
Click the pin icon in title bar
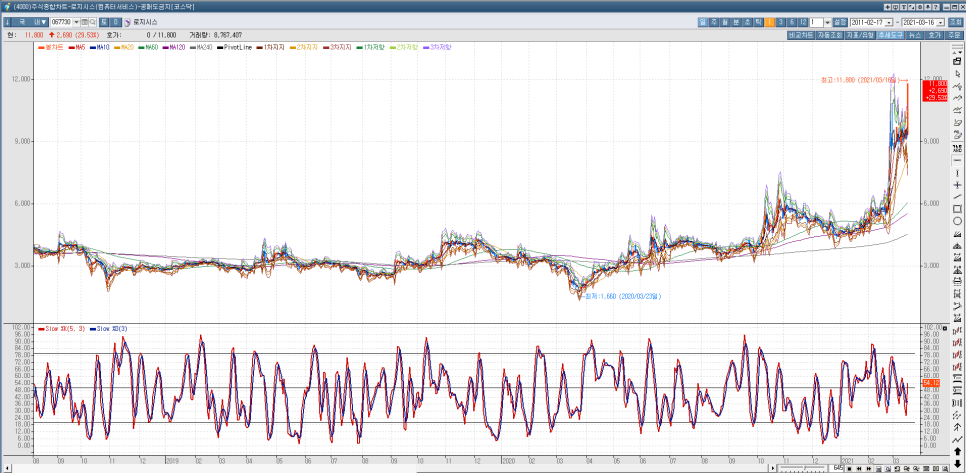(x=928, y=7)
